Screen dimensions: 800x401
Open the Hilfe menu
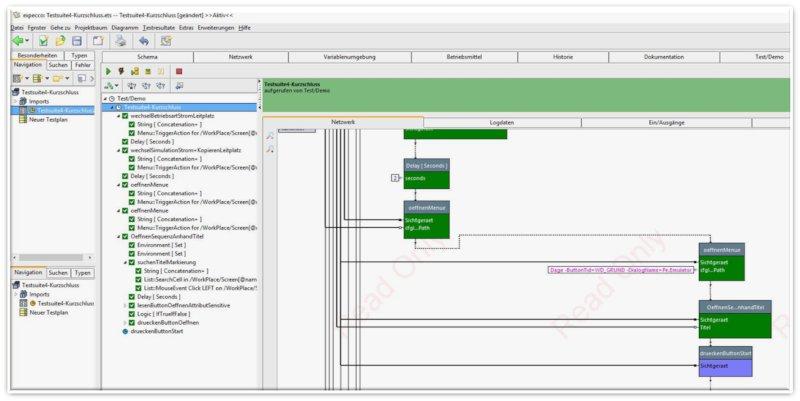pos(244,28)
